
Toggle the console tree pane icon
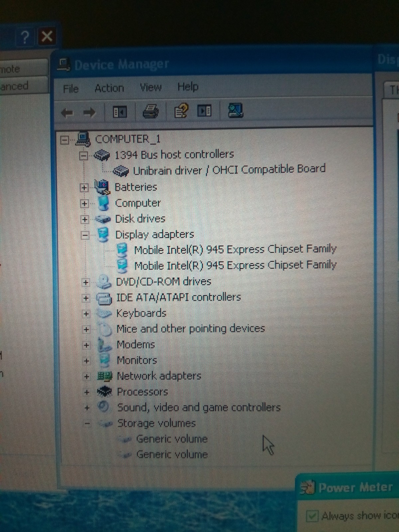(119, 112)
